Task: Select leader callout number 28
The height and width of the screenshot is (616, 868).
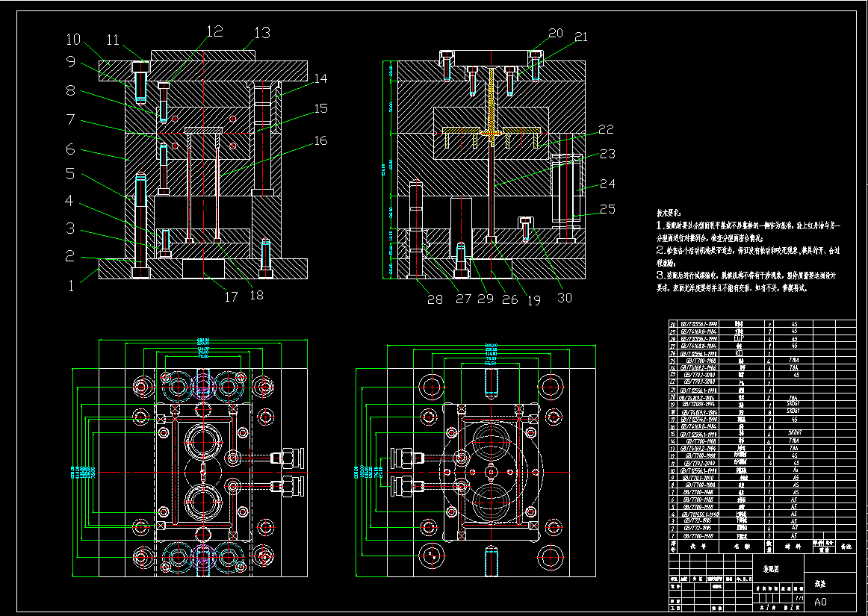Action: [435, 299]
